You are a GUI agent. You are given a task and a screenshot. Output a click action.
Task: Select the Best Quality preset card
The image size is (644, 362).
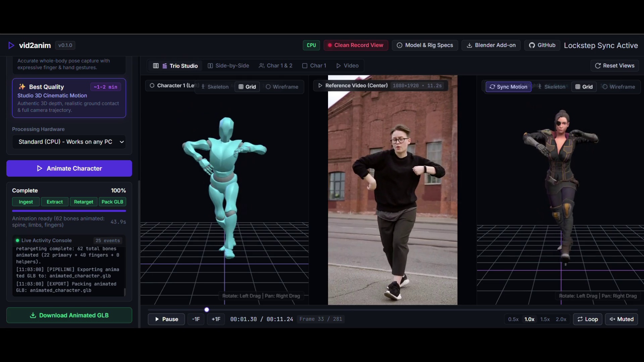pyautogui.click(x=69, y=98)
